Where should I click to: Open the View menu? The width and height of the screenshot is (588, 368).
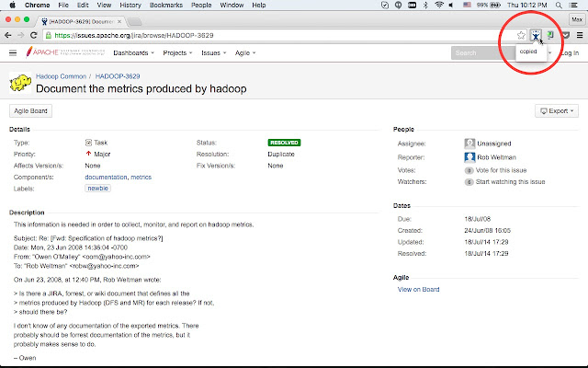[104, 5]
